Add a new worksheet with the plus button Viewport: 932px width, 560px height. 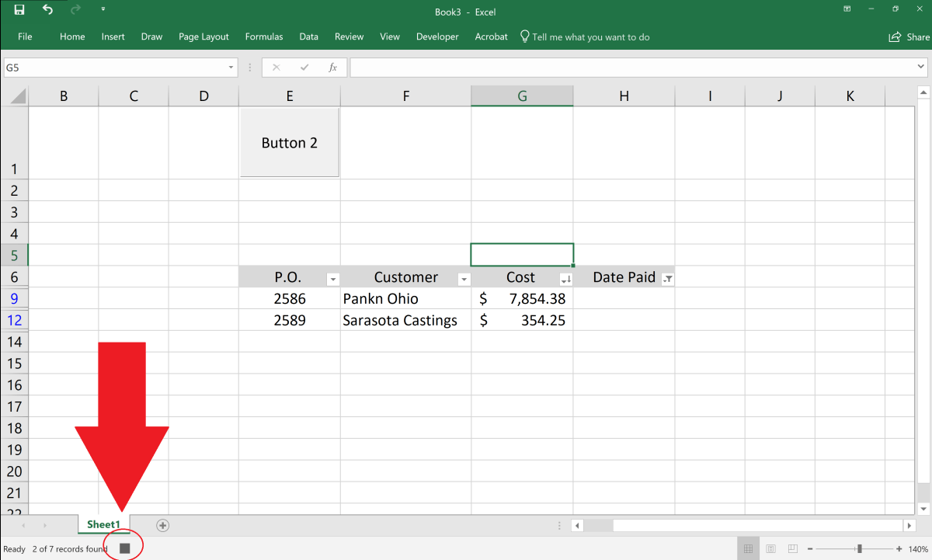162,525
